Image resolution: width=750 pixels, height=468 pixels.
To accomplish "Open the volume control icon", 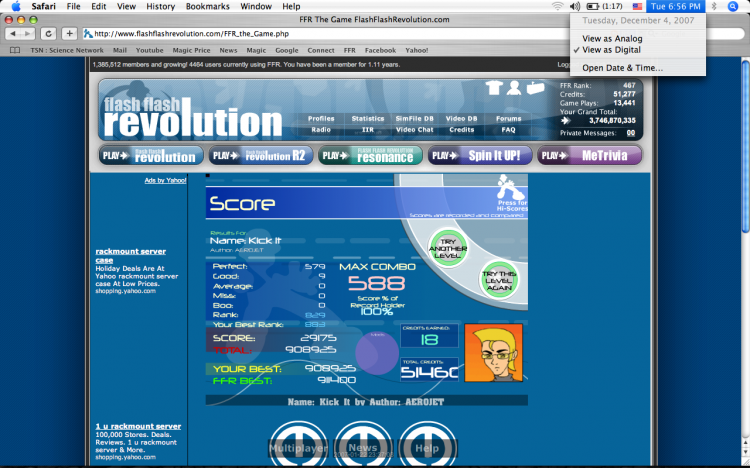I will pyautogui.click(x=574, y=6).
